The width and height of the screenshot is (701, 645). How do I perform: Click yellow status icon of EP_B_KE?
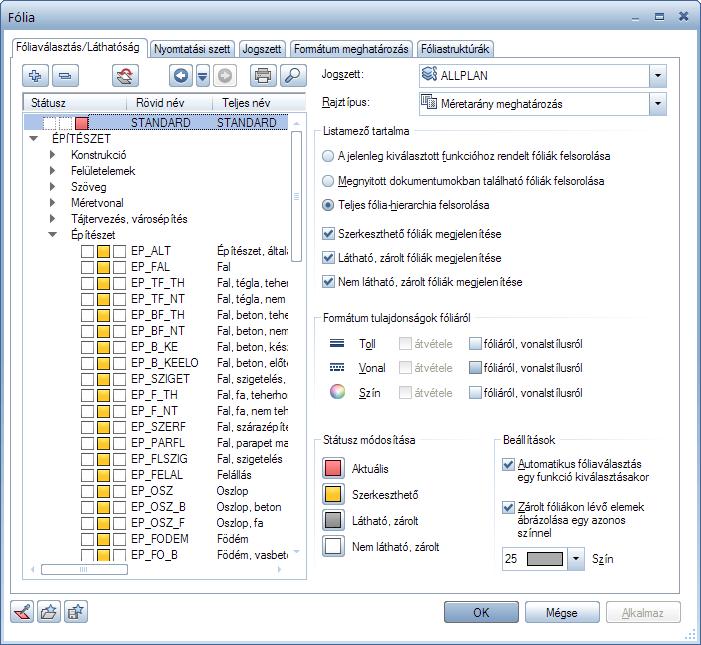(x=103, y=347)
